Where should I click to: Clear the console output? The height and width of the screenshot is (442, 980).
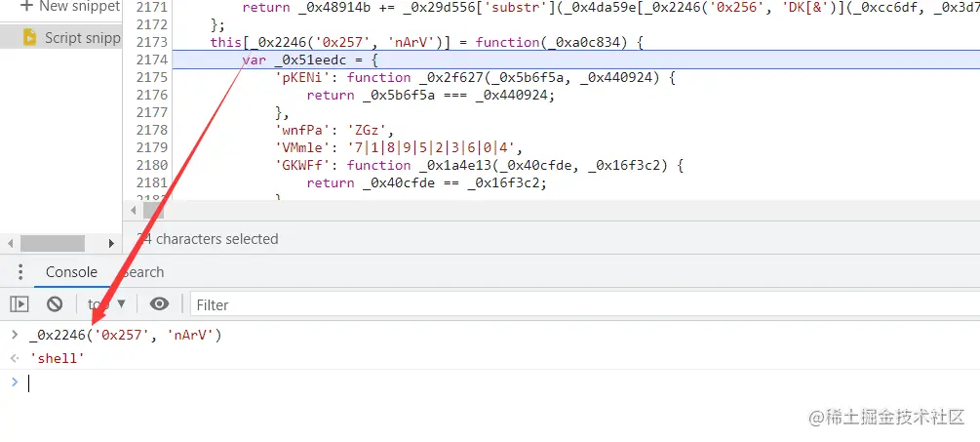(x=55, y=304)
